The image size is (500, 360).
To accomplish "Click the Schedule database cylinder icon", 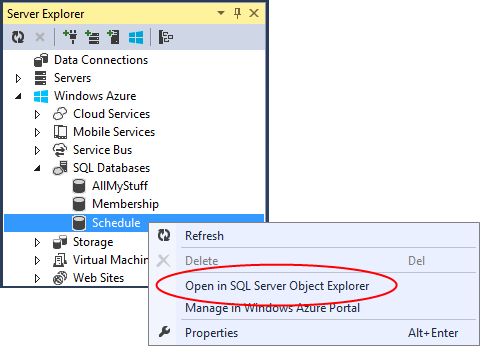I will coord(79,223).
